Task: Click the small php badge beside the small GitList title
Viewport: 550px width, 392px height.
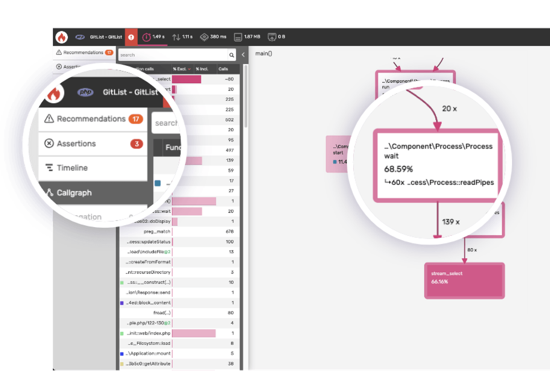Action: [80, 37]
